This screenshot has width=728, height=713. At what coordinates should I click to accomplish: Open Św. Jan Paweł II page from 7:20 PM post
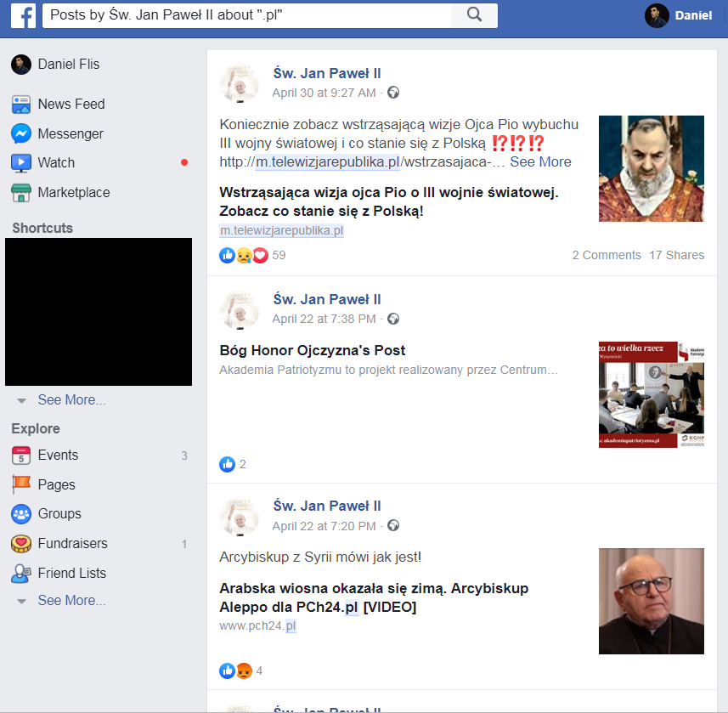pyautogui.click(x=327, y=506)
